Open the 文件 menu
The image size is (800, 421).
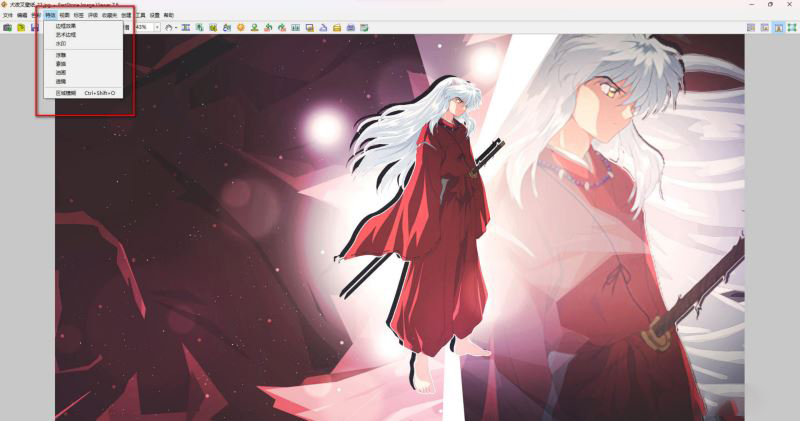8,15
